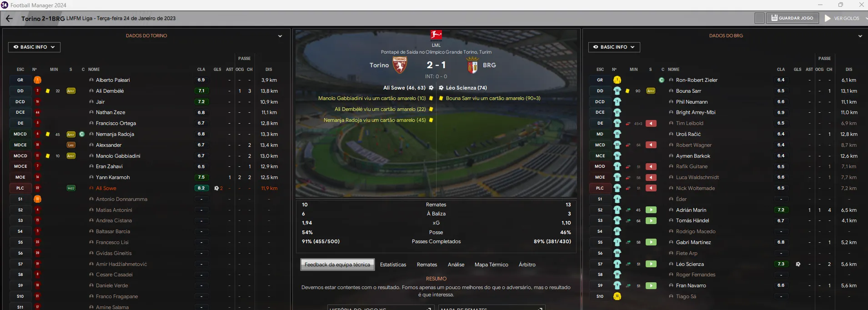868x310 pixels.
Task: Click the BRG club crest
Action: tap(472, 65)
